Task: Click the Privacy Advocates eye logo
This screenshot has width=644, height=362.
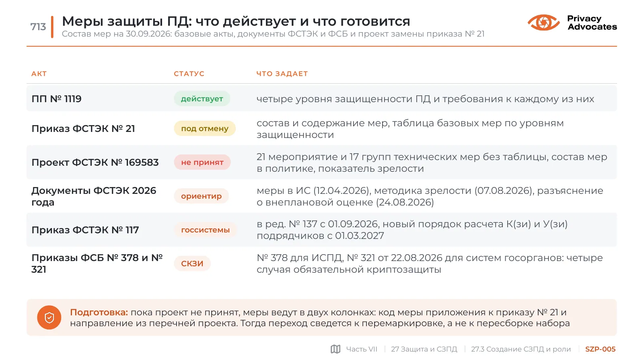Action: coord(543,23)
